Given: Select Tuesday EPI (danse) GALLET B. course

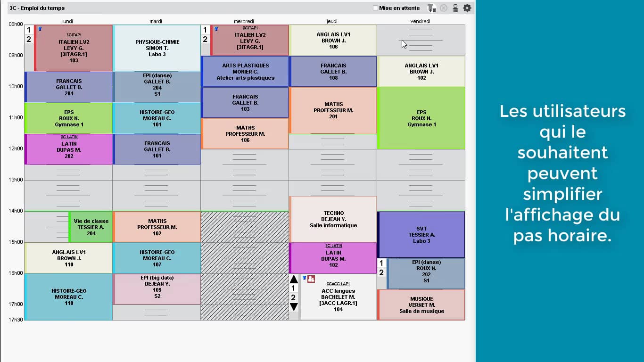Looking at the screenshot, I should pos(157,87).
